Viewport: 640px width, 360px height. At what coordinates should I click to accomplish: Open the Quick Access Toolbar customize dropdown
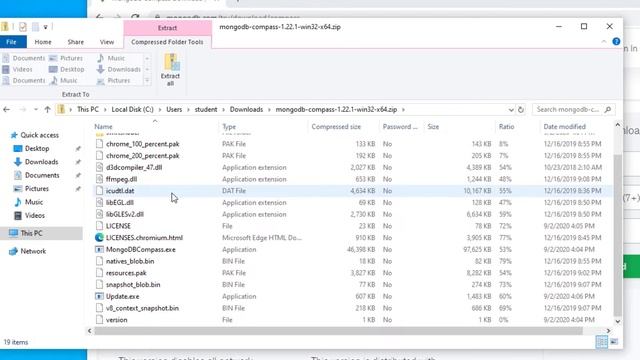click(45, 27)
